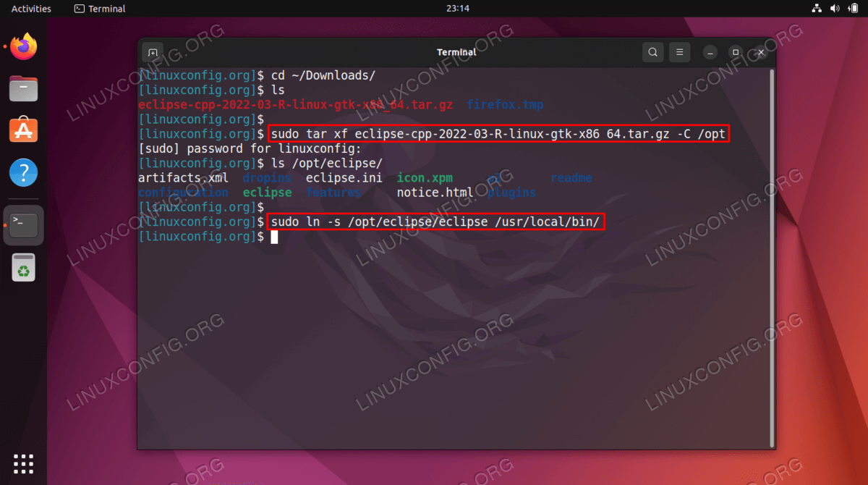The width and height of the screenshot is (868, 485).
Task: Open a new tab in Terminal
Action: (x=153, y=52)
